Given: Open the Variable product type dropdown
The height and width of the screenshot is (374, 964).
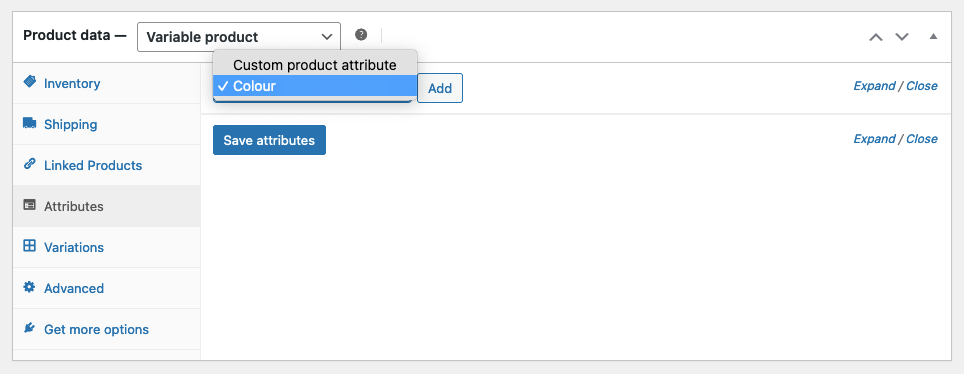Looking at the screenshot, I should coord(239,37).
